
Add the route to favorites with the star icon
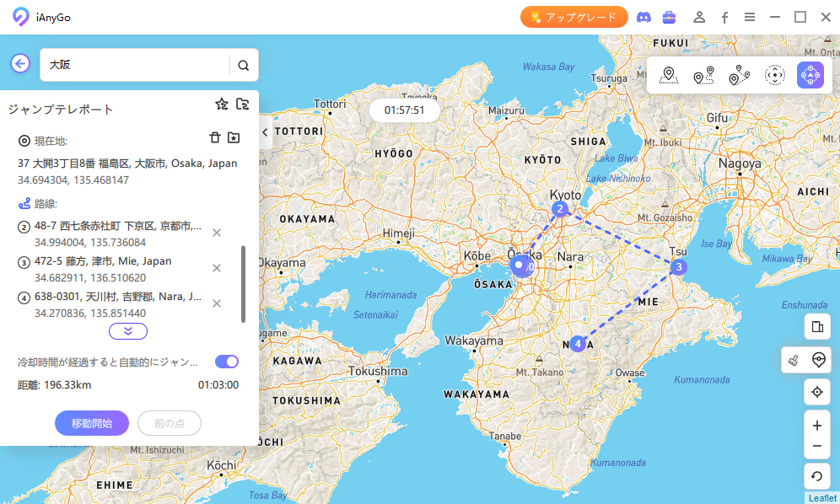[x=222, y=105]
